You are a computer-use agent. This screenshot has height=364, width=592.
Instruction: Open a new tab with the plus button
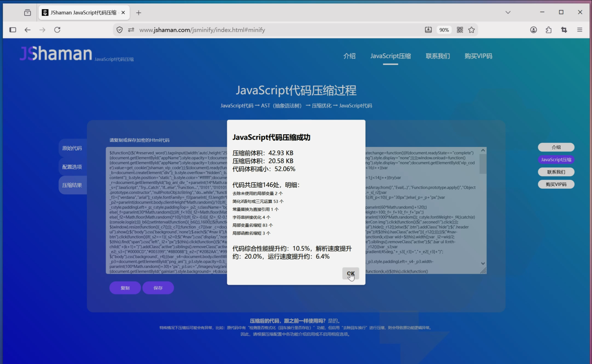pos(139,13)
